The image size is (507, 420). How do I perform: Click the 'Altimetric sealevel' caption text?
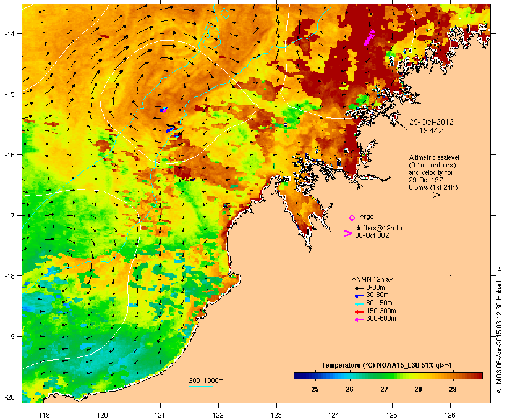coord(434,157)
